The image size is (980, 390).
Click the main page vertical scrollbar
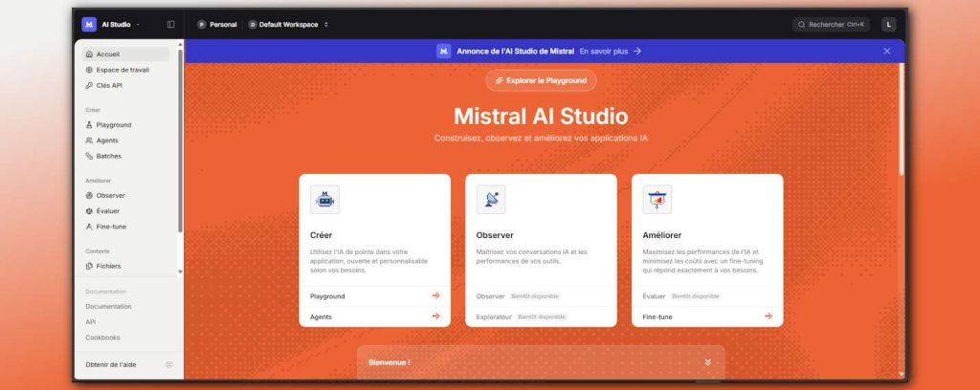click(902, 119)
